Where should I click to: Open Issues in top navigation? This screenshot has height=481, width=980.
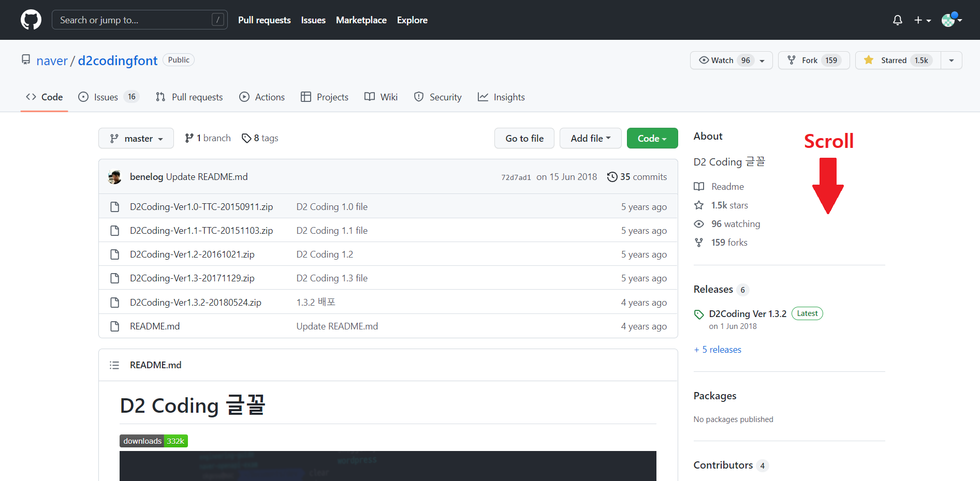313,20
